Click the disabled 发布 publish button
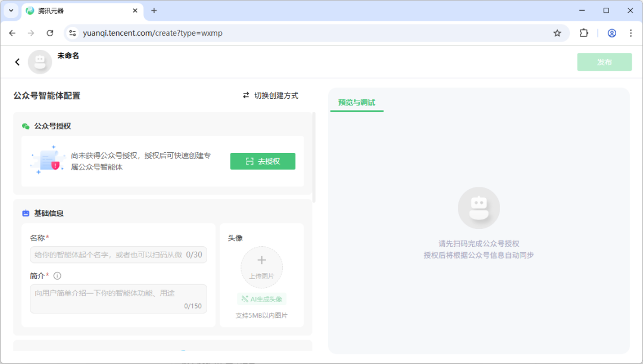The image size is (643, 364). coord(604,62)
